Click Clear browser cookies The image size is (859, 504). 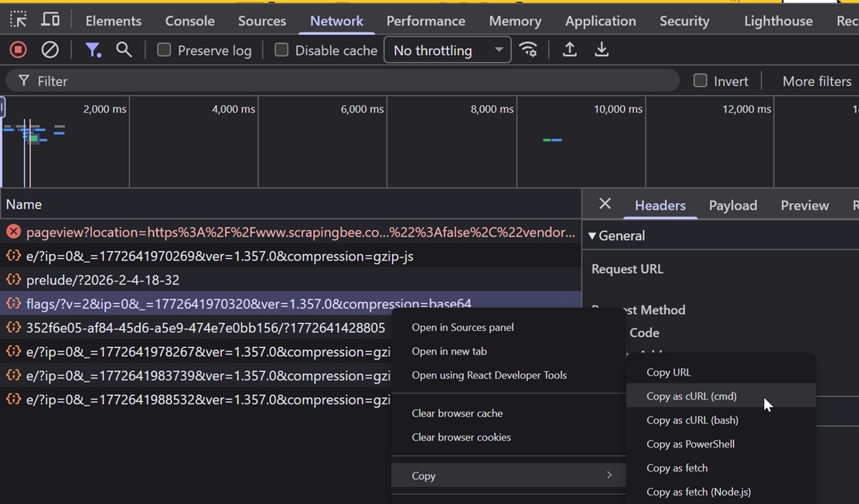[462, 437]
